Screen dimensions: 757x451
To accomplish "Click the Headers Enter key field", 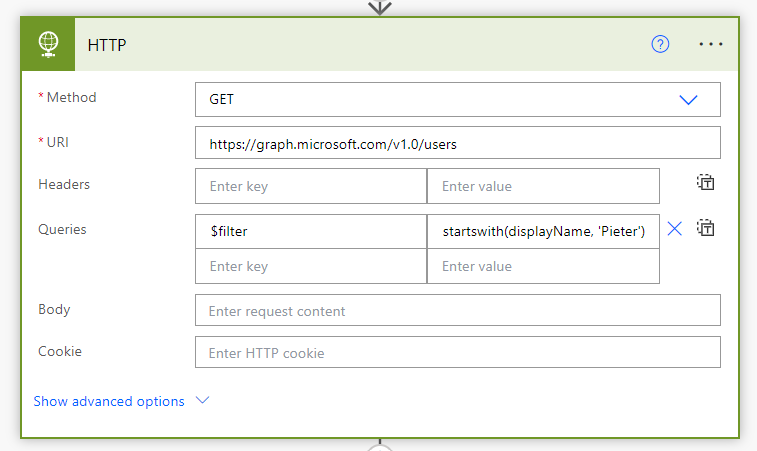I will tap(311, 186).
